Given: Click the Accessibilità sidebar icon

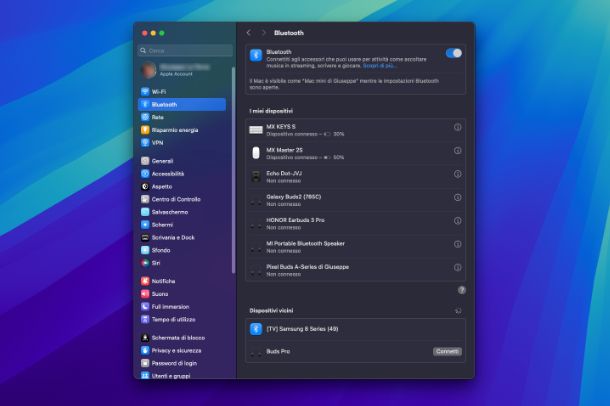Looking at the screenshot, I should point(145,174).
